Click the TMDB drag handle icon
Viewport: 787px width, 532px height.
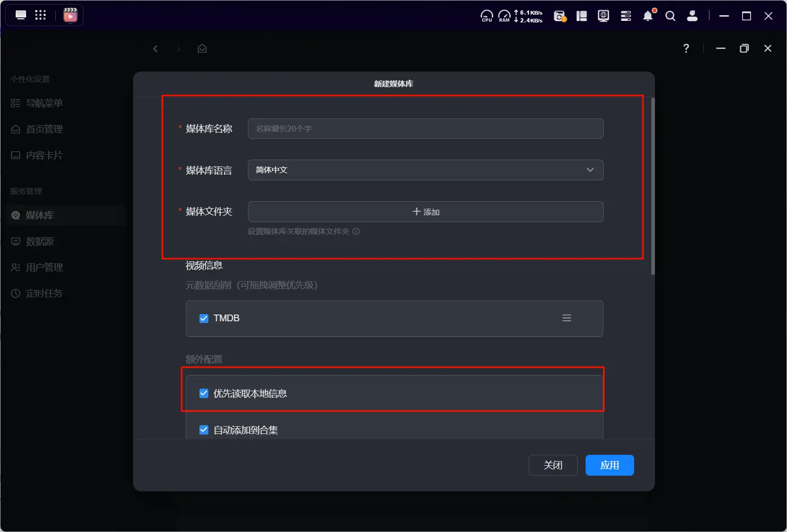tap(566, 318)
